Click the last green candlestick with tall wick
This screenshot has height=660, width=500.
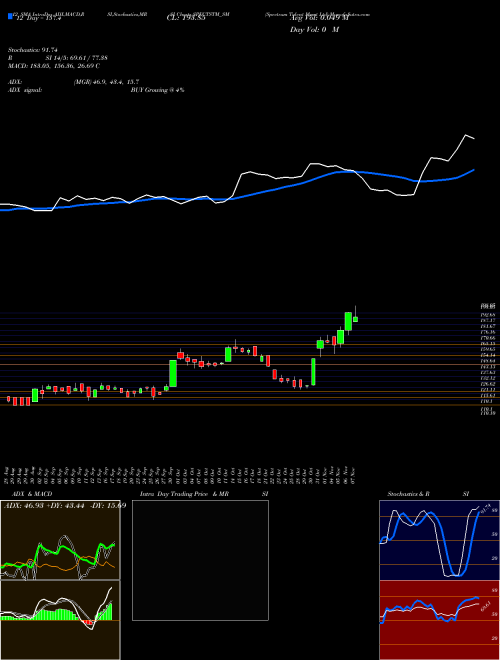tap(355, 317)
